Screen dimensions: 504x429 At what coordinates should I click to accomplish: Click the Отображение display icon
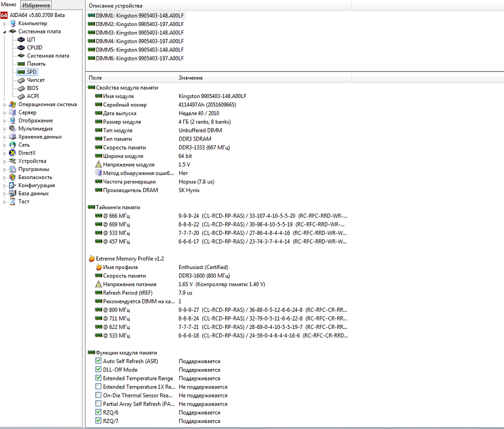[x=13, y=120]
